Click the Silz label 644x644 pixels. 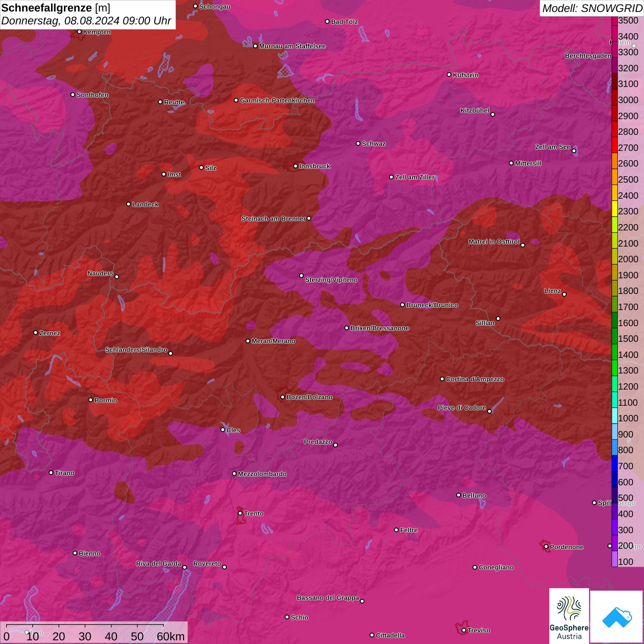click(x=211, y=168)
